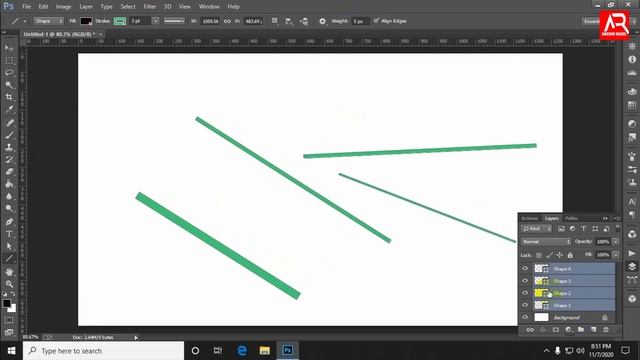Add a layer mask
This screenshot has height=360, width=640.
click(x=556, y=329)
